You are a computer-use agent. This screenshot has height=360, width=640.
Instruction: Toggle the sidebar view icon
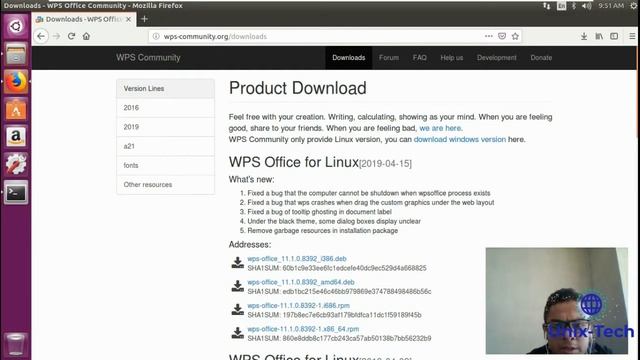pos(614,36)
